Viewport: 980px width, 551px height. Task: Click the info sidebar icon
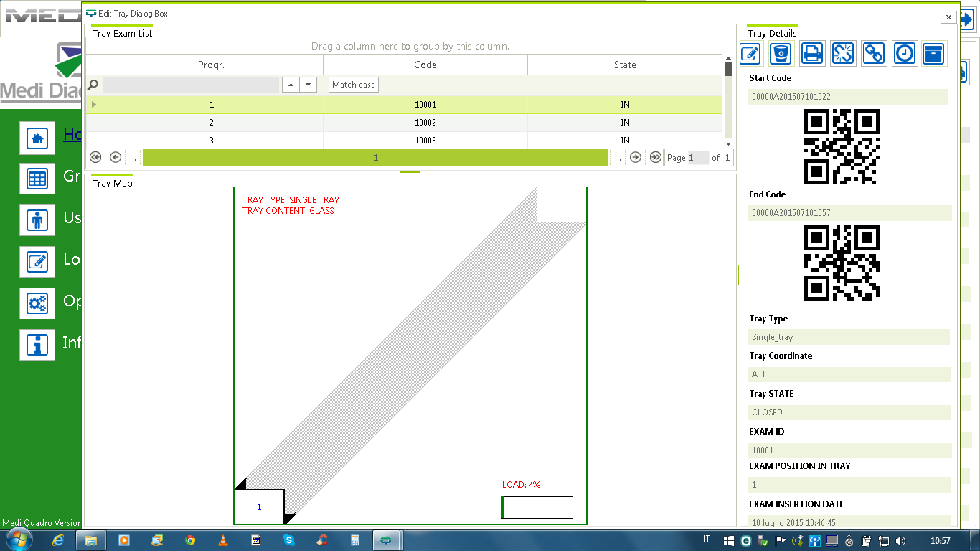(37, 345)
